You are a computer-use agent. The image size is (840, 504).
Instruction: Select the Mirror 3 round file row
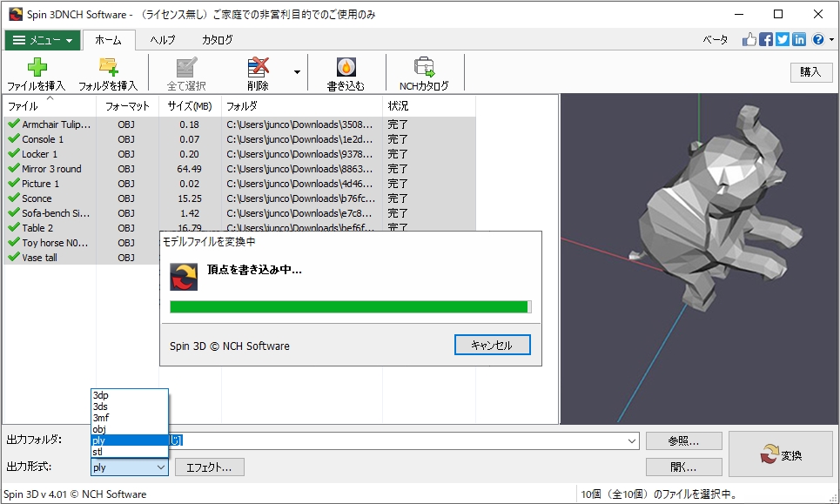tap(239, 169)
